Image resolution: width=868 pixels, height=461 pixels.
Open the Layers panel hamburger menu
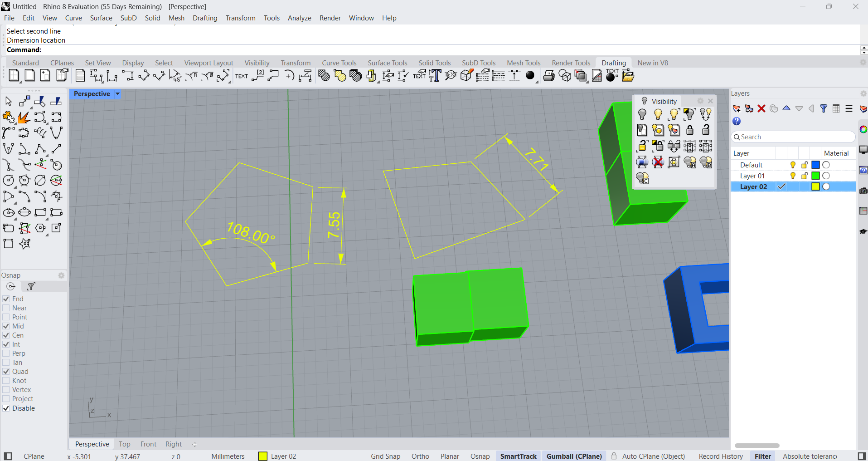coord(849,108)
